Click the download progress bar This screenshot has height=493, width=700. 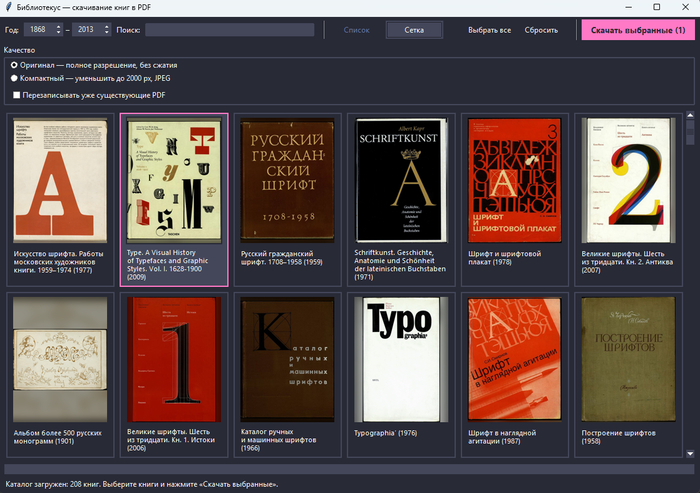tap(349, 469)
